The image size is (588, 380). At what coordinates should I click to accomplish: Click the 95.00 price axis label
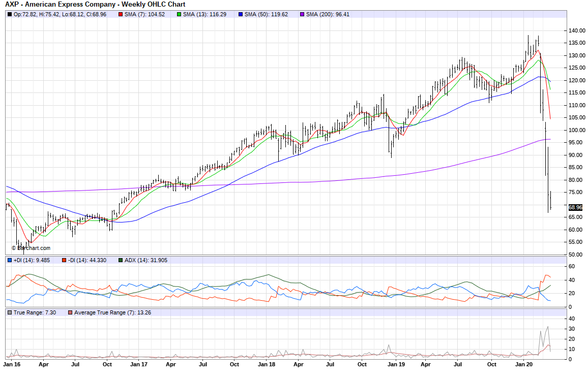[576, 143]
